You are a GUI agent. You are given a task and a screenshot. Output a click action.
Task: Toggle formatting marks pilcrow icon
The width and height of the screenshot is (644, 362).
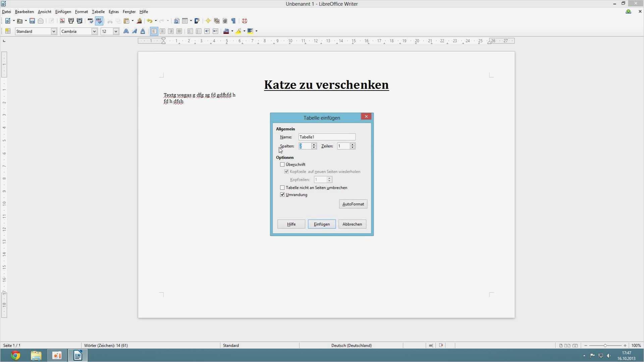(x=233, y=21)
